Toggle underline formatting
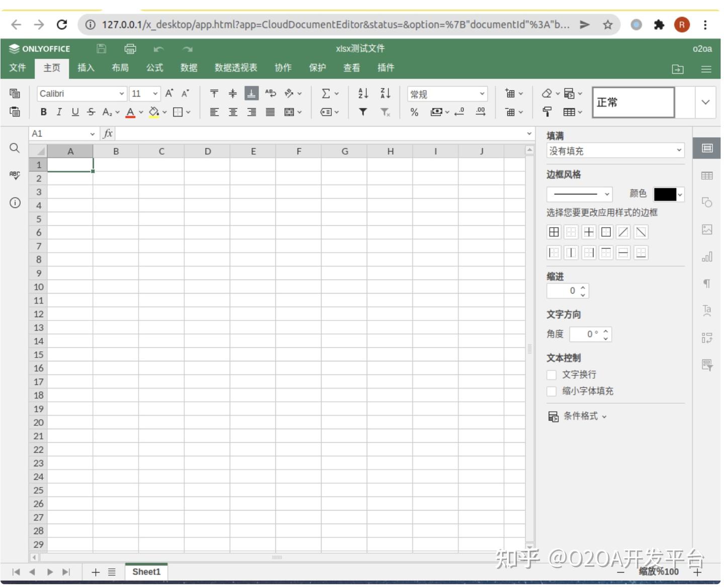Screen dimensions: 724x588 75,112
